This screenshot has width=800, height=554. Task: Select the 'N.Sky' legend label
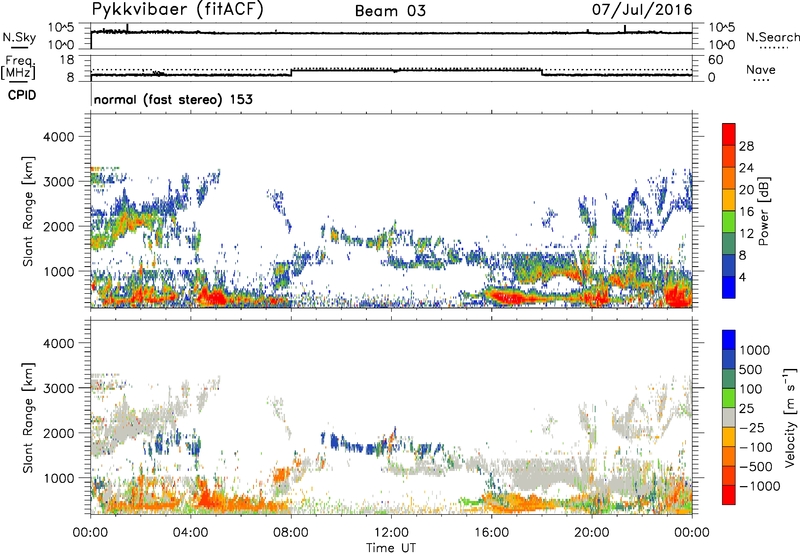[x=19, y=37]
